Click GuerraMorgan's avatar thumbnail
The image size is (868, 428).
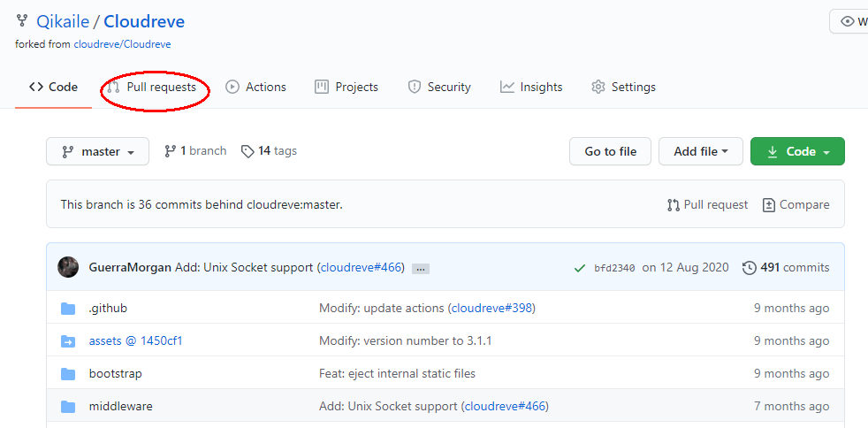point(68,267)
